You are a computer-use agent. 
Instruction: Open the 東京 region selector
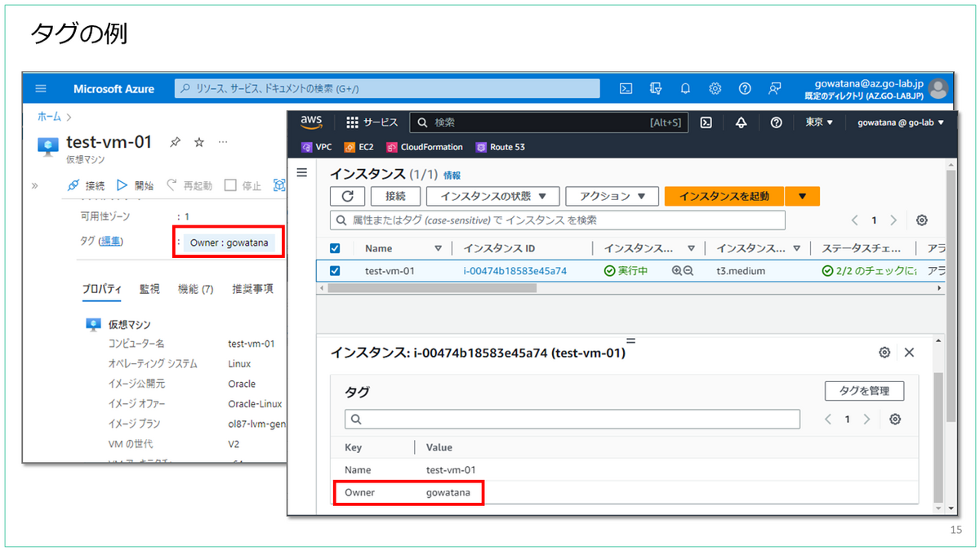point(819,122)
